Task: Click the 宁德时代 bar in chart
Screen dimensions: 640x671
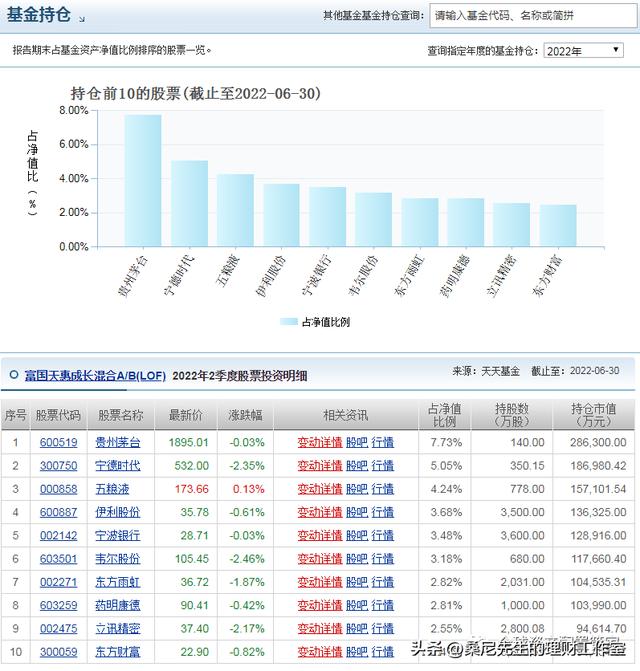Action: pyautogui.click(x=190, y=204)
